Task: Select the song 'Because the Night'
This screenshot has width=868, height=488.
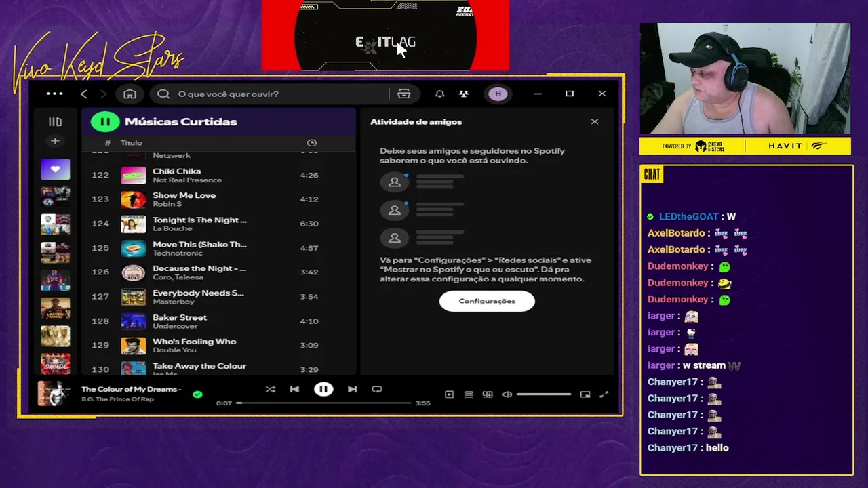Action: (199, 268)
